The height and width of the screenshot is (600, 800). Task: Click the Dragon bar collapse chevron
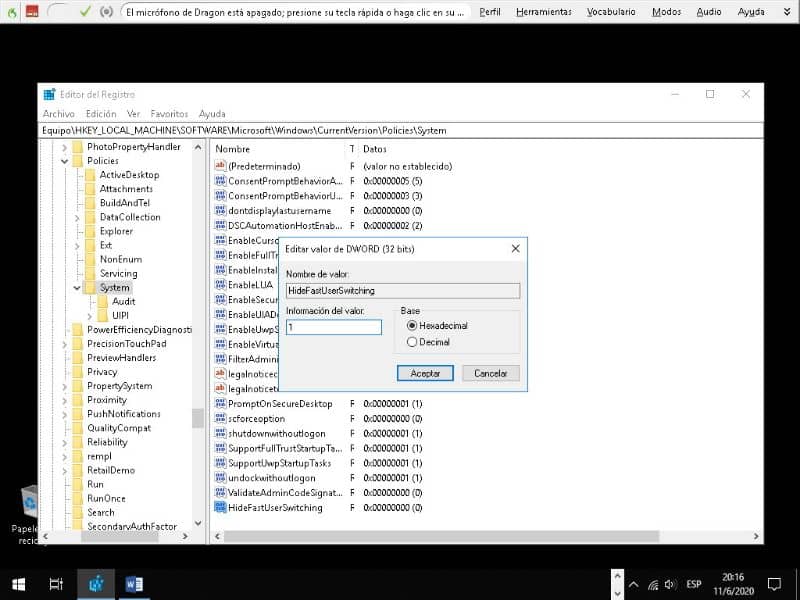pos(787,11)
